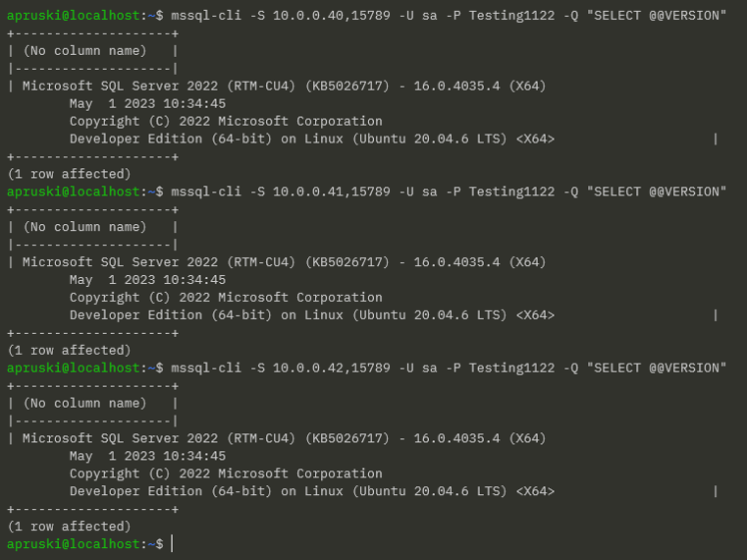
Task: Click the first "(1 row affected)" message
Action: pyautogui.click(x=69, y=174)
